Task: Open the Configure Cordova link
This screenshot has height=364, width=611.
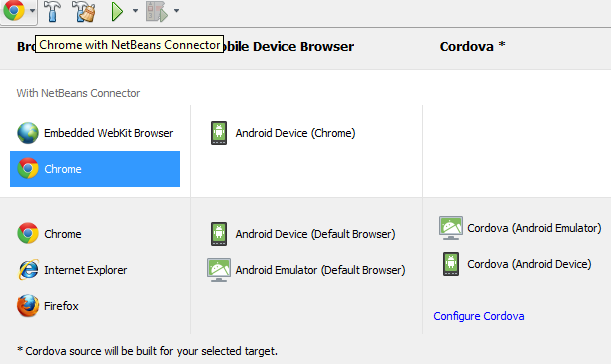Action: click(479, 316)
